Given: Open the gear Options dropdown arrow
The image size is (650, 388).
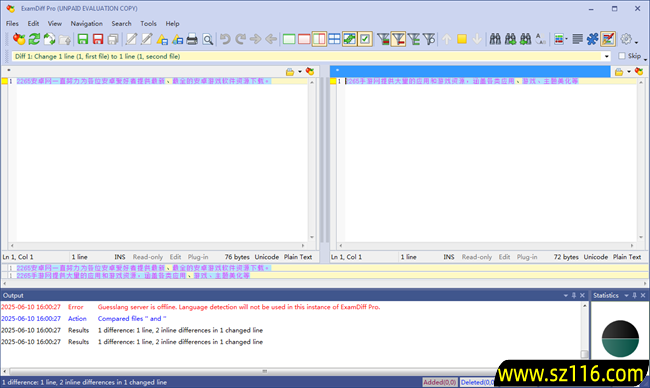Looking at the screenshot, I should point(636,41).
